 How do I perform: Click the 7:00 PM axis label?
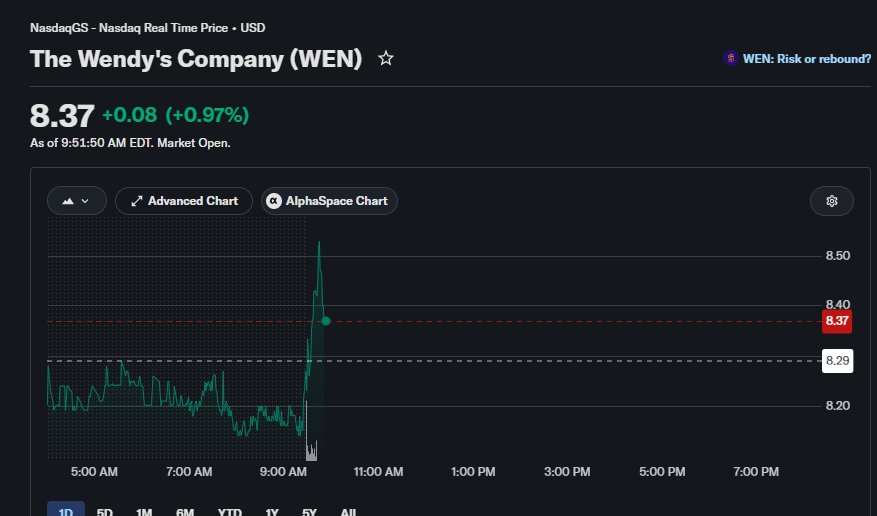coord(756,472)
